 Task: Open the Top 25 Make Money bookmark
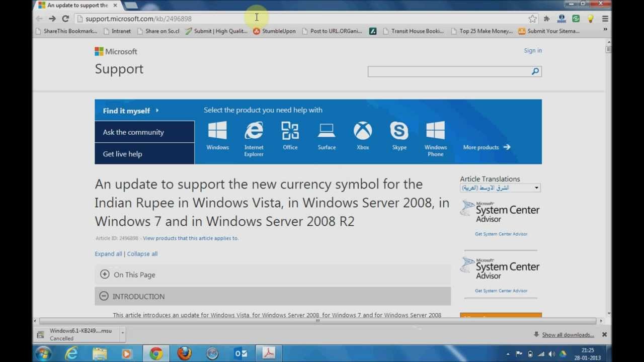pyautogui.click(x=481, y=31)
